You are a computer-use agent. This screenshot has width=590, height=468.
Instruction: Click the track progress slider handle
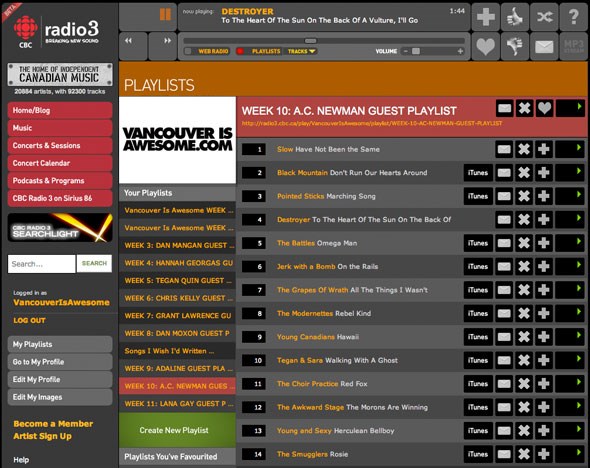(x=310, y=41)
